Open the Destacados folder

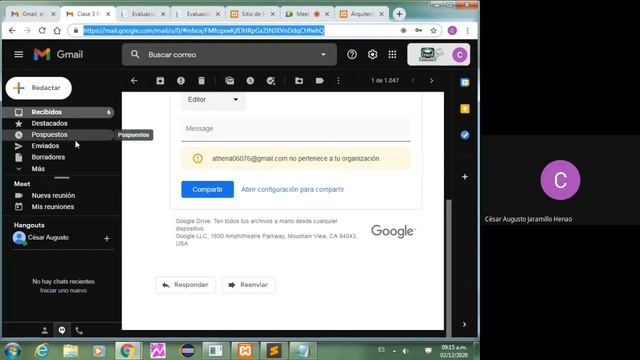(58, 123)
